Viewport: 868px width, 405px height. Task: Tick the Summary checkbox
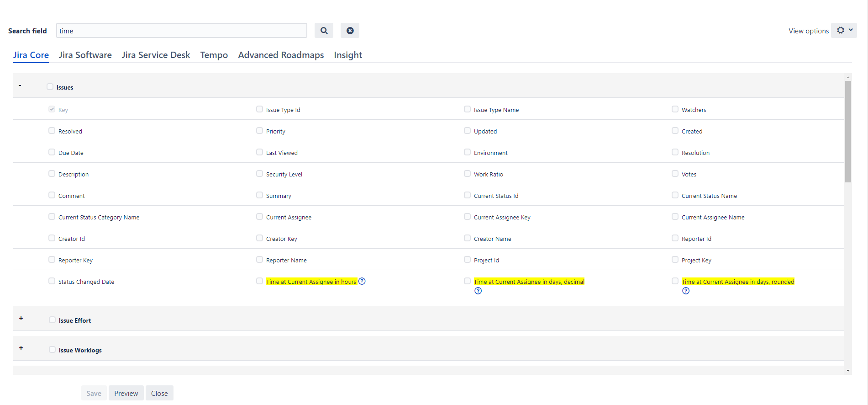click(260, 195)
